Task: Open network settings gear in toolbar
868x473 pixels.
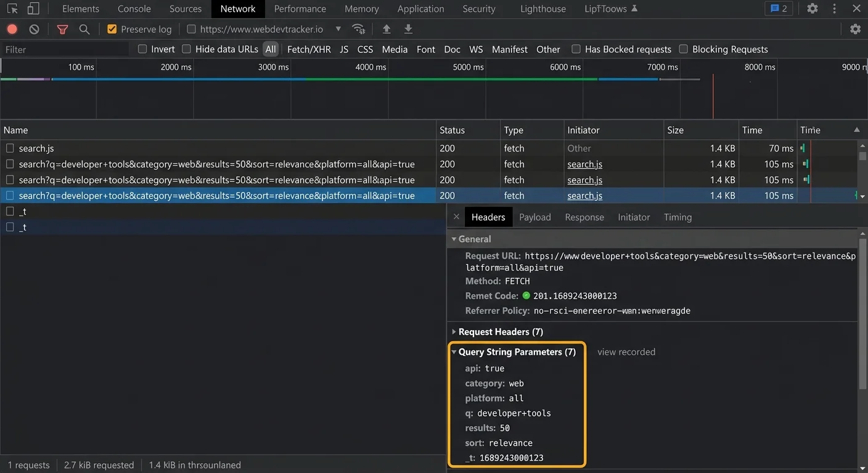Action: click(x=855, y=29)
